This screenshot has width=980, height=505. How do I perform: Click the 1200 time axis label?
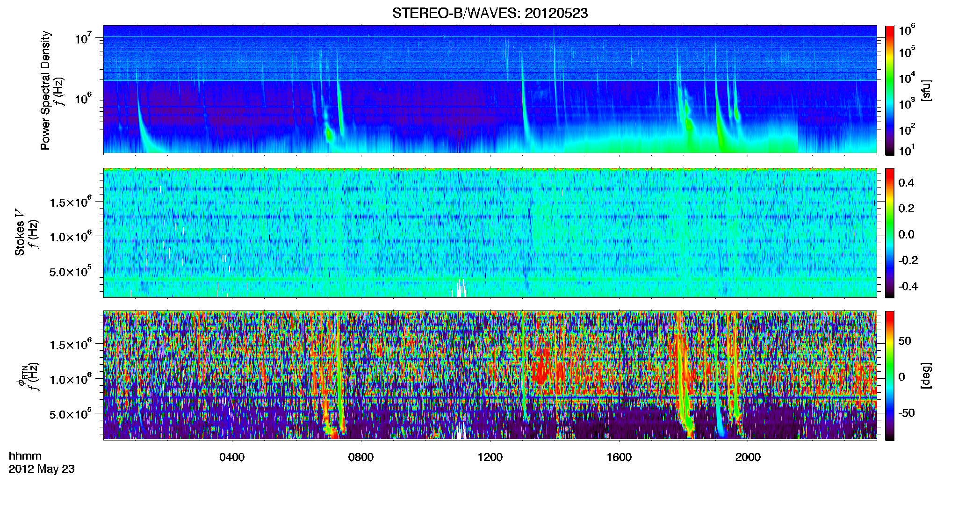[x=490, y=457]
